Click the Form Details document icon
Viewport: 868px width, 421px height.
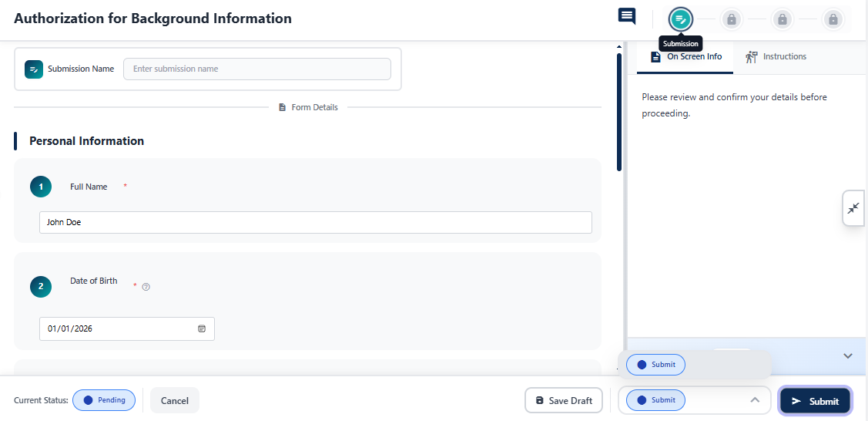(x=283, y=107)
